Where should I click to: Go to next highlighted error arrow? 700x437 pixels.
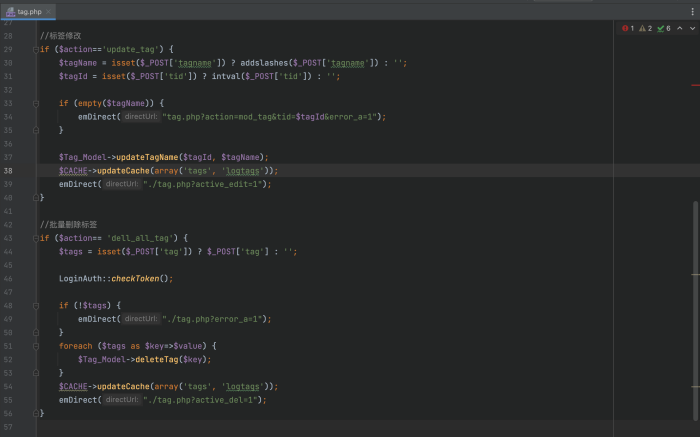(x=692, y=28)
